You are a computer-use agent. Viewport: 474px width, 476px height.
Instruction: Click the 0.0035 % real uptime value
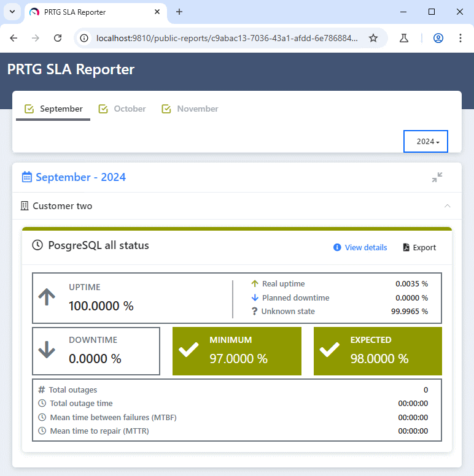[x=412, y=283]
